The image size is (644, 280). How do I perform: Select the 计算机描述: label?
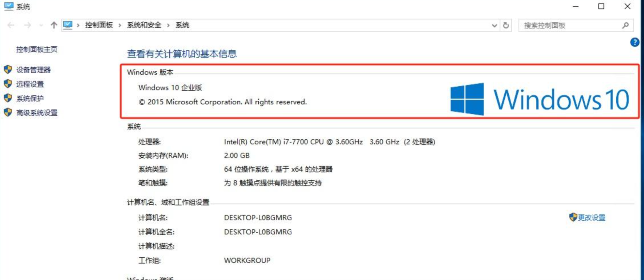pos(157,246)
